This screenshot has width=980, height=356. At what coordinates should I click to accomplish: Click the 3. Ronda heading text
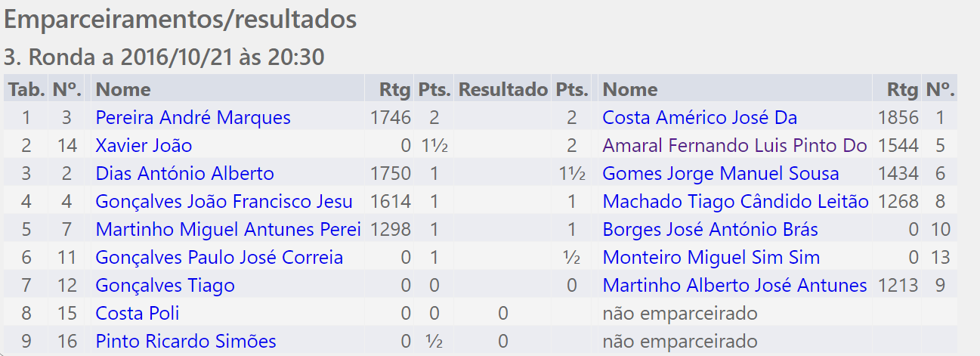(164, 57)
